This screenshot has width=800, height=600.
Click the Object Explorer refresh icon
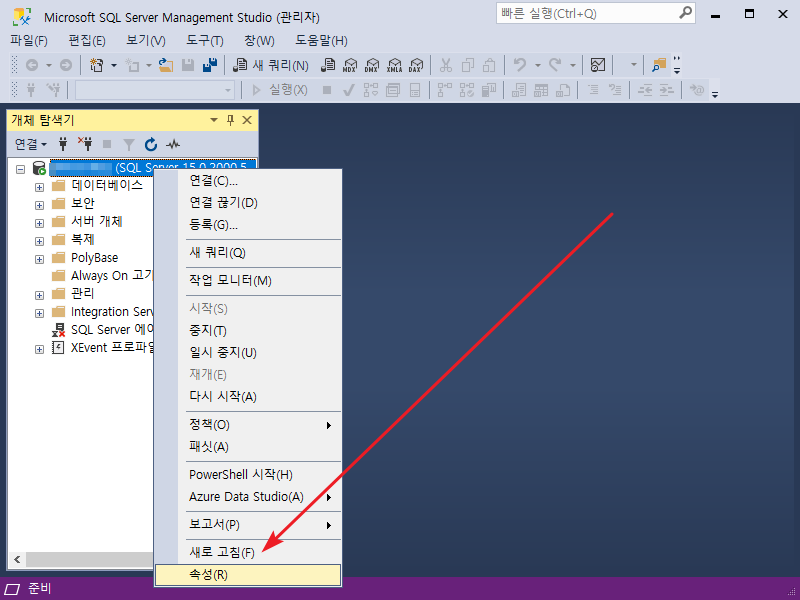pos(151,144)
